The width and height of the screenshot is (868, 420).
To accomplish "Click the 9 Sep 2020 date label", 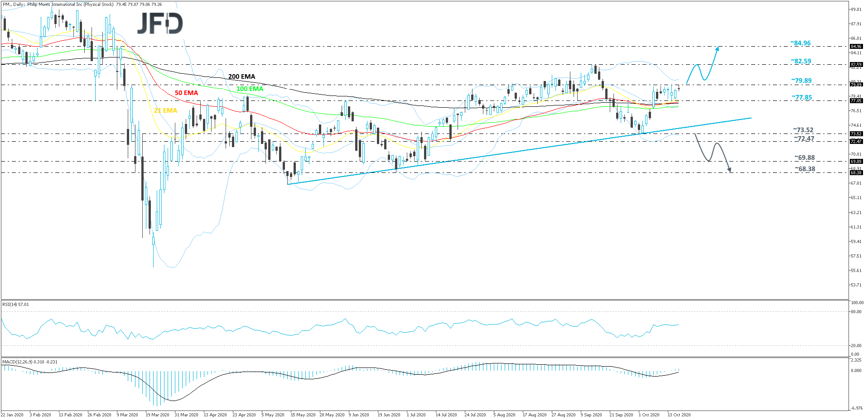I will (x=592, y=415).
